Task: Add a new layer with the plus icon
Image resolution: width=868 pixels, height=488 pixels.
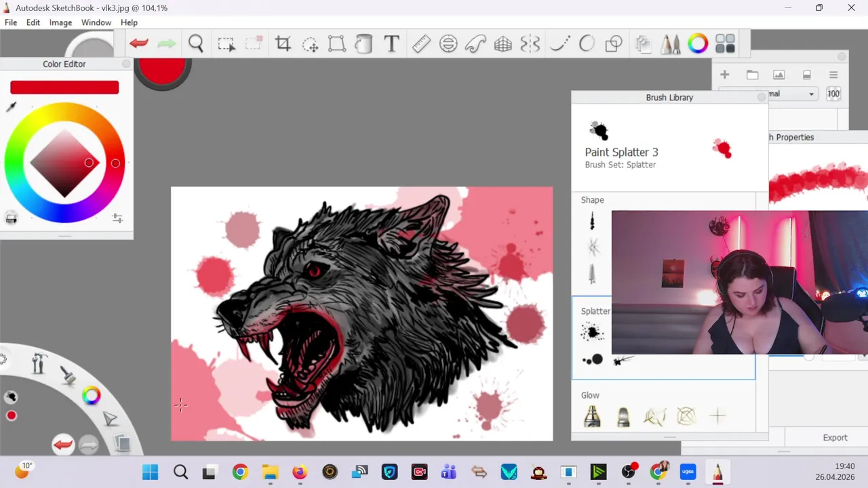Action: pyautogui.click(x=725, y=75)
